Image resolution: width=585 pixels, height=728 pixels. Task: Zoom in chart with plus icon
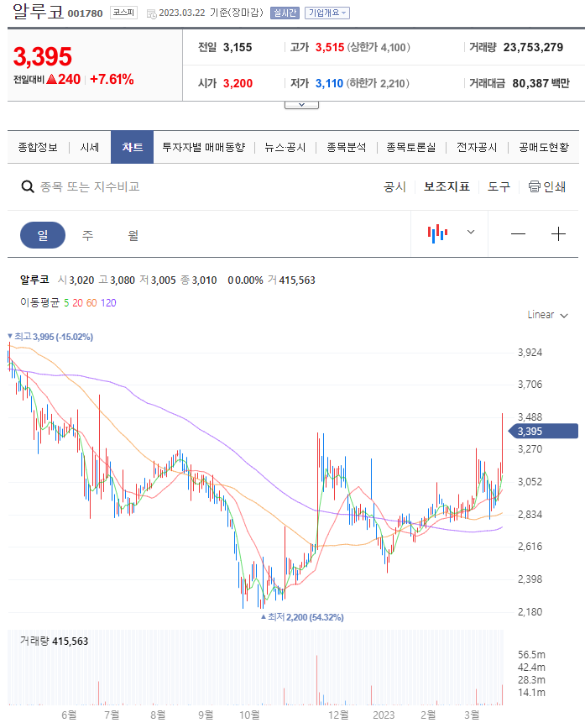click(558, 234)
